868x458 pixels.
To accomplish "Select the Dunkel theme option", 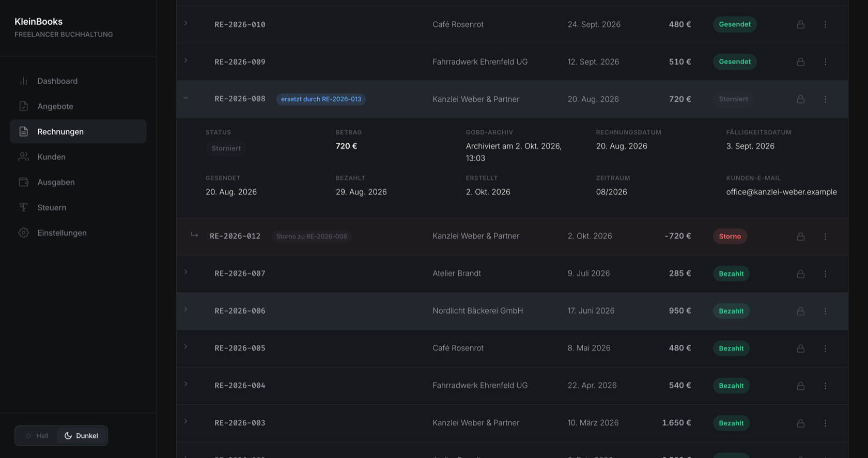I will pyautogui.click(x=81, y=436).
